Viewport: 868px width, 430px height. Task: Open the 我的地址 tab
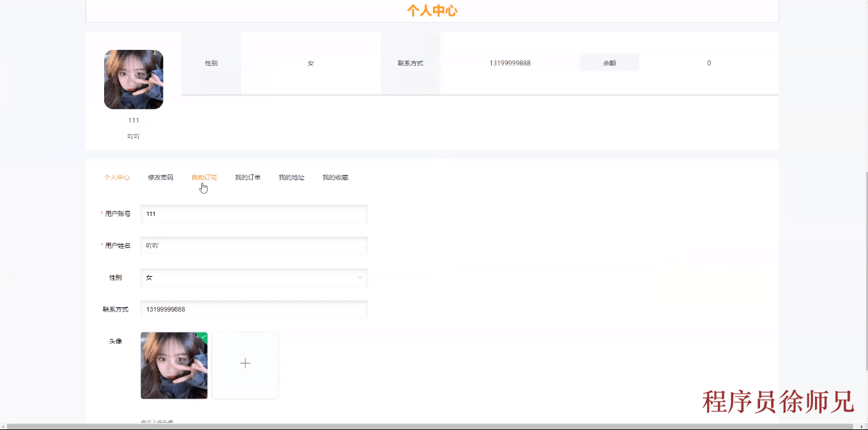[x=291, y=177]
